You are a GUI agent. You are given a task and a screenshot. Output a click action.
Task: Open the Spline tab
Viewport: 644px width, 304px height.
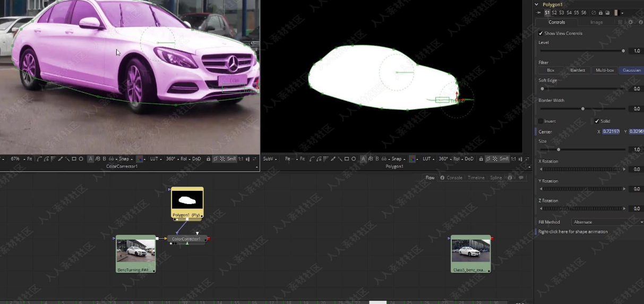[496, 178]
